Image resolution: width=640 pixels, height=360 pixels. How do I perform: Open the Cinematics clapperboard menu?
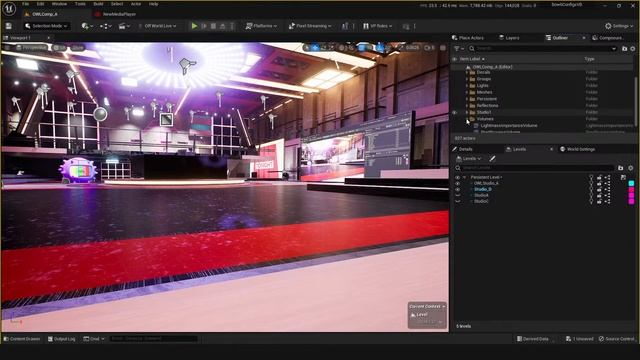click(x=123, y=26)
